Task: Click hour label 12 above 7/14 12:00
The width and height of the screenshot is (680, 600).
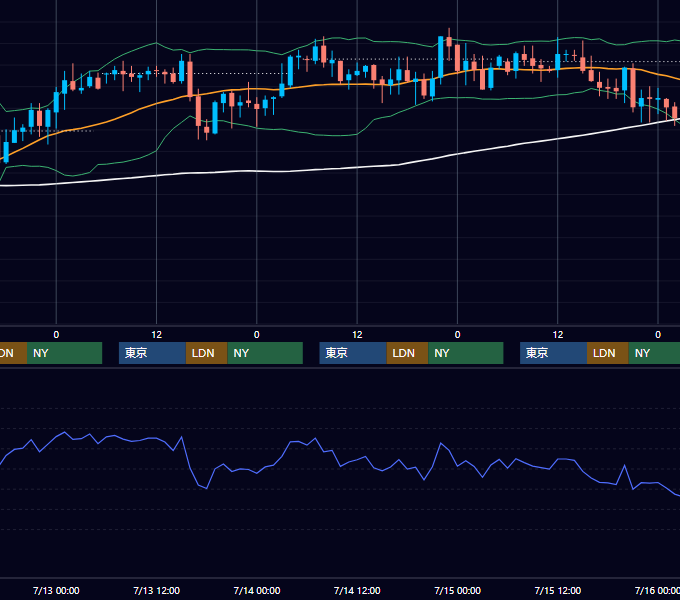Action: 357,335
